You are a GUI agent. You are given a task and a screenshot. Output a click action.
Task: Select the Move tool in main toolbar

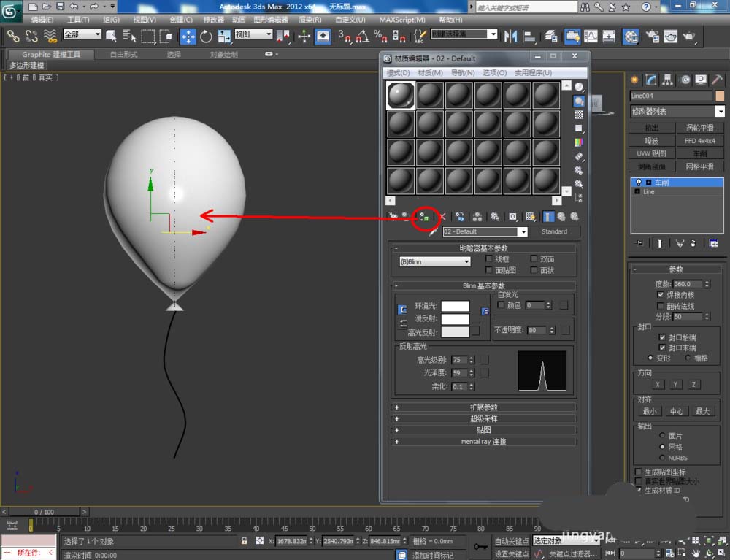(188, 36)
